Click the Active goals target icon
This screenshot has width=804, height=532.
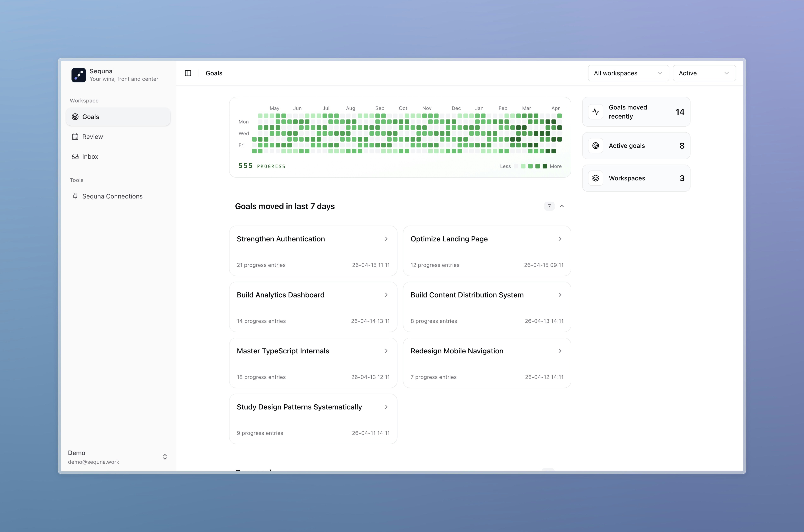pos(595,146)
